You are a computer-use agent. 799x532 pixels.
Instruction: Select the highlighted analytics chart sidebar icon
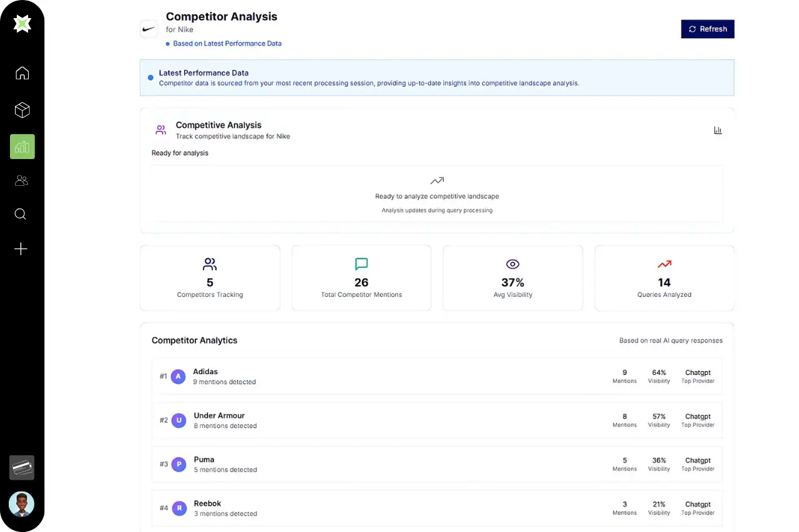[x=22, y=147]
